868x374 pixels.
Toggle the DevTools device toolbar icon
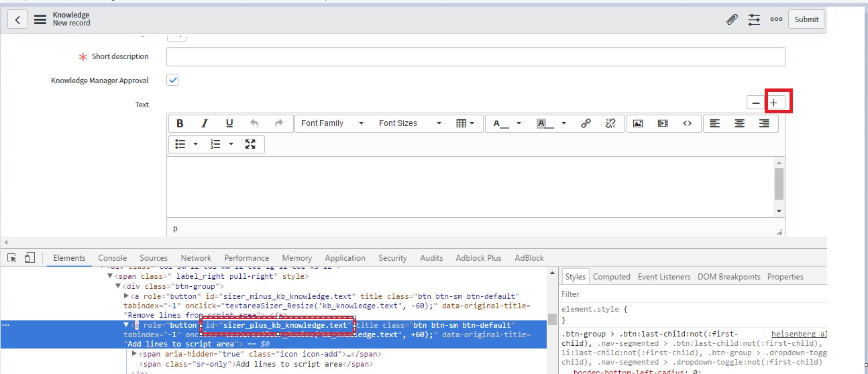[x=30, y=257]
